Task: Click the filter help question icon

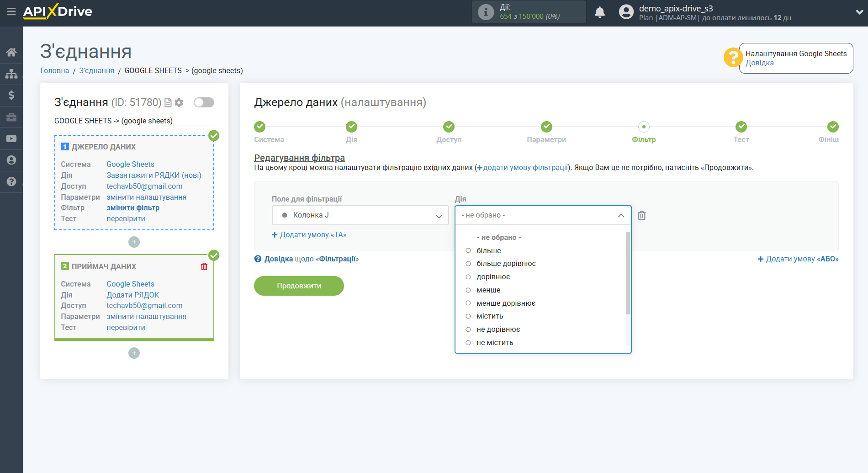Action: [x=258, y=259]
